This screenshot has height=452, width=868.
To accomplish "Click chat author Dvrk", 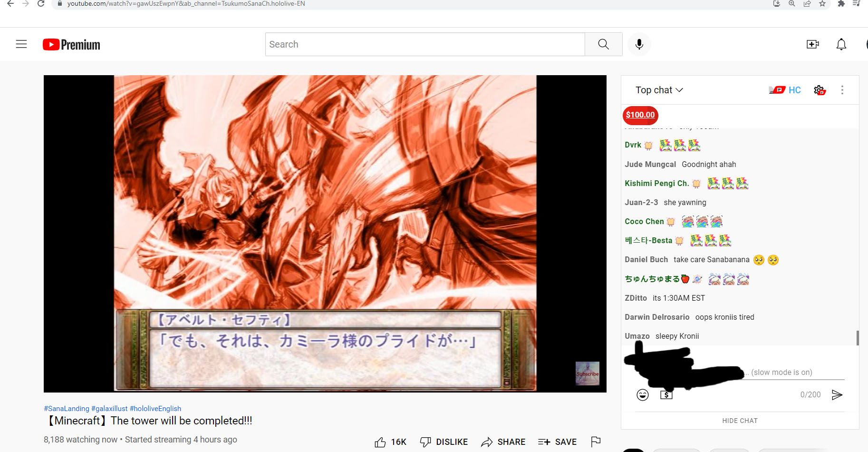I will click(633, 145).
